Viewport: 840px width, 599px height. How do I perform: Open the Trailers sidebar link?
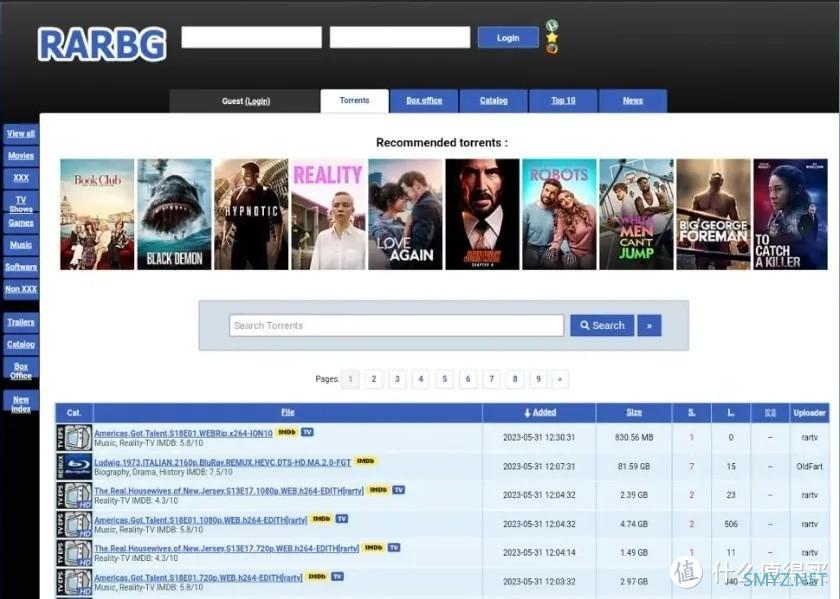tap(21, 322)
